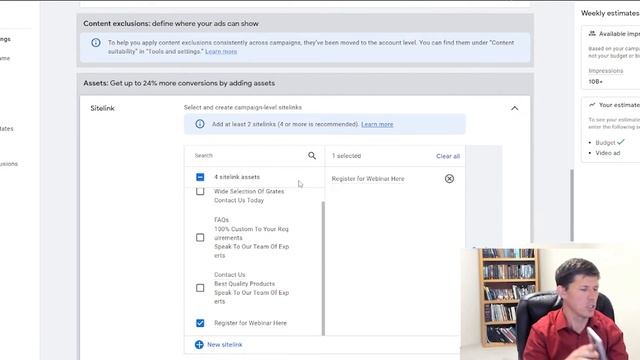Click the sitelink Search input field
The image size is (640, 360).
[x=249, y=156]
